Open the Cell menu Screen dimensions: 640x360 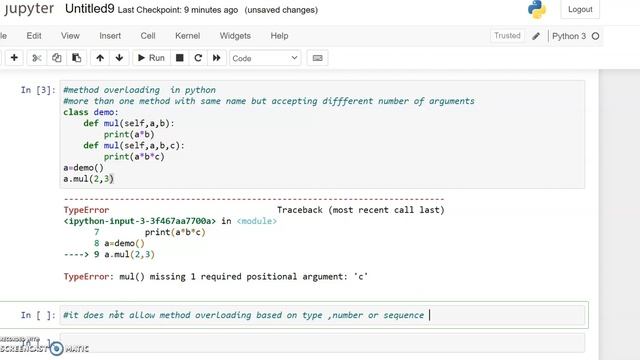click(x=148, y=36)
